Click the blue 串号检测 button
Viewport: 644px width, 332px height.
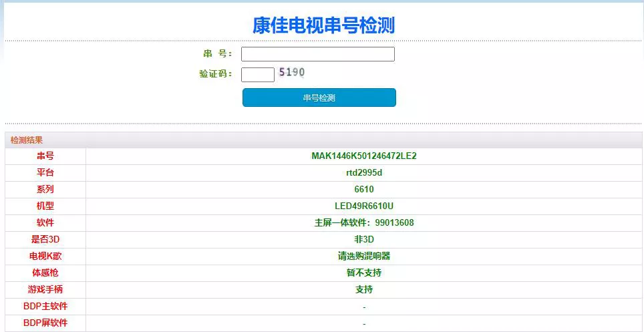coord(319,98)
